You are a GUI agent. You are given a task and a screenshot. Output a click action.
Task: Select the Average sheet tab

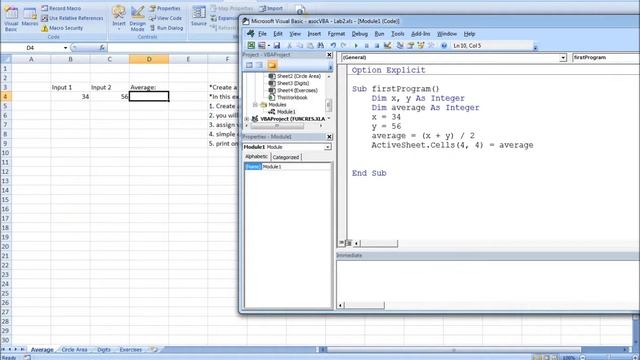pyautogui.click(x=42, y=350)
